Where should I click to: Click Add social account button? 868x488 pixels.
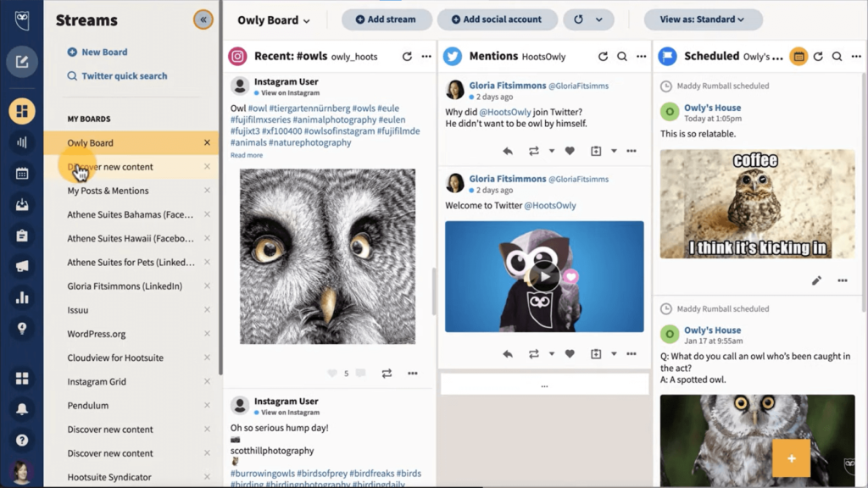point(497,19)
